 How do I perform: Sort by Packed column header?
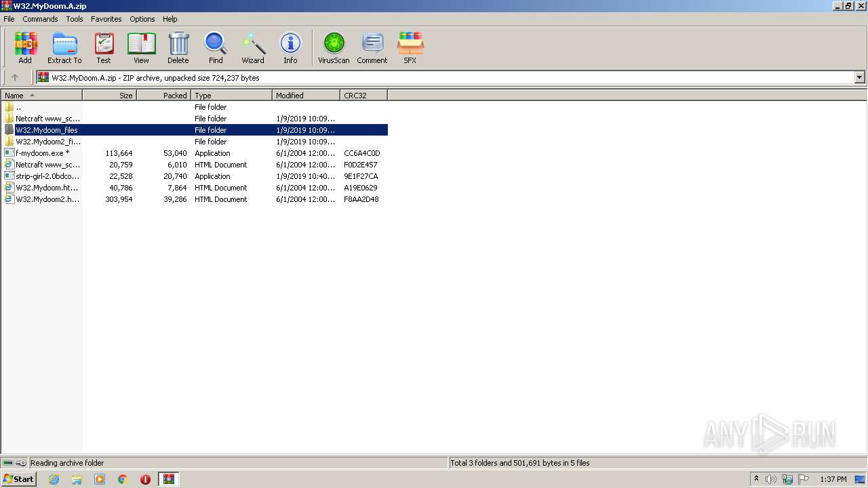pos(163,96)
